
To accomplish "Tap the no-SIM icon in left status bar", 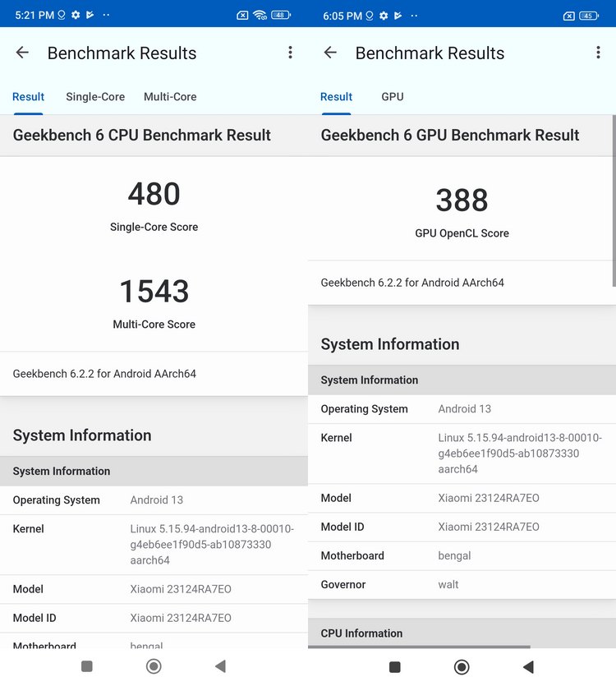I will click(x=242, y=16).
